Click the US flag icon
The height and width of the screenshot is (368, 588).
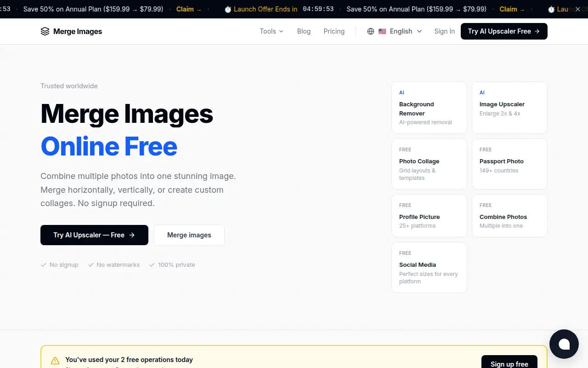[x=382, y=31]
